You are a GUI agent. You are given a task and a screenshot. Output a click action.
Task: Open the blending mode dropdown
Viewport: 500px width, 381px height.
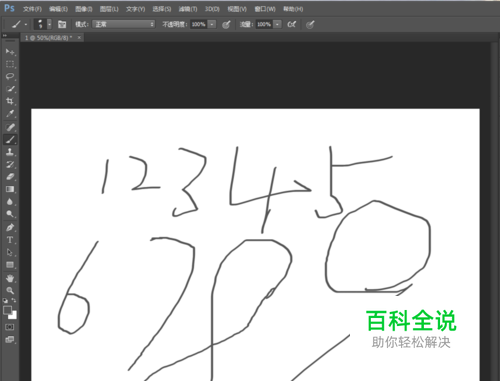(x=124, y=24)
